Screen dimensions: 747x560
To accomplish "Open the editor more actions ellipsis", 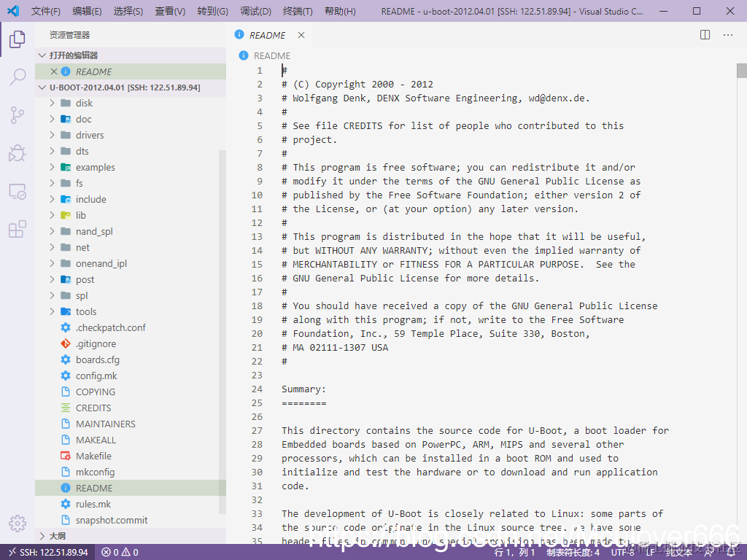I will pyautogui.click(x=728, y=35).
